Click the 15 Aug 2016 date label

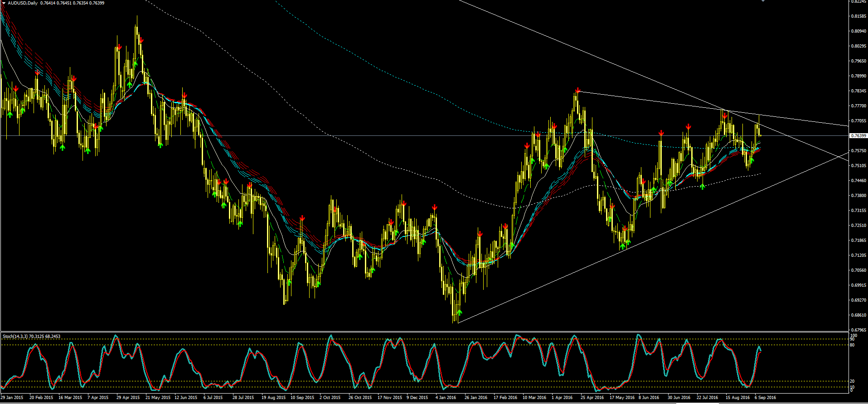click(x=738, y=398)
